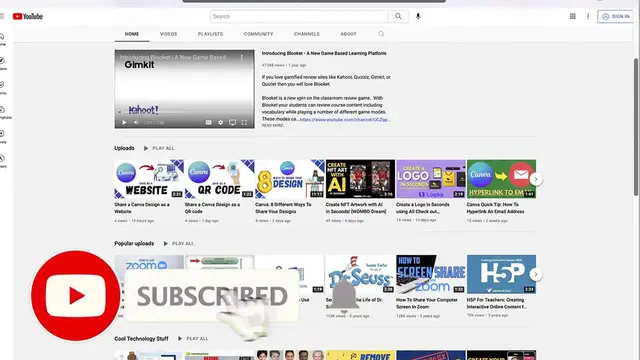Open featured video three-dot options
The image size is (640, 360).
pyautogui.click(x=242, y=58)
